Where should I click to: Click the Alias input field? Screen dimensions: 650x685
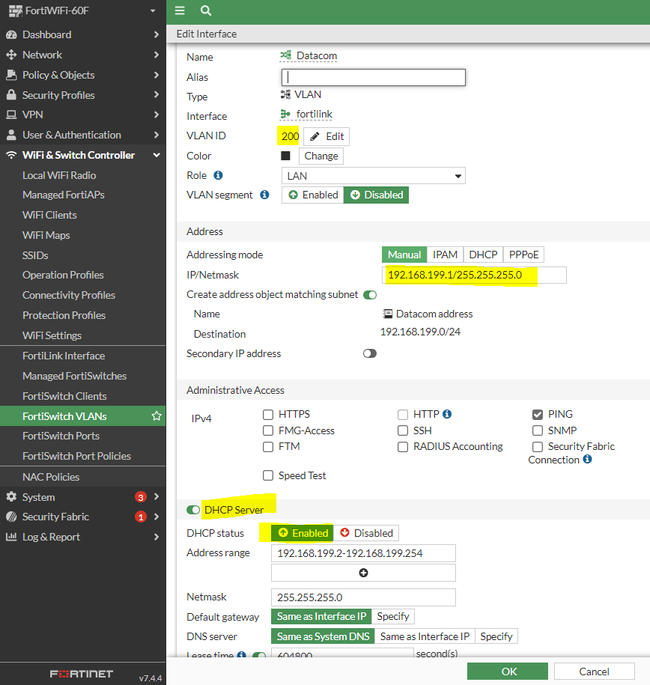pyautogui.click(x=373, y=77)
